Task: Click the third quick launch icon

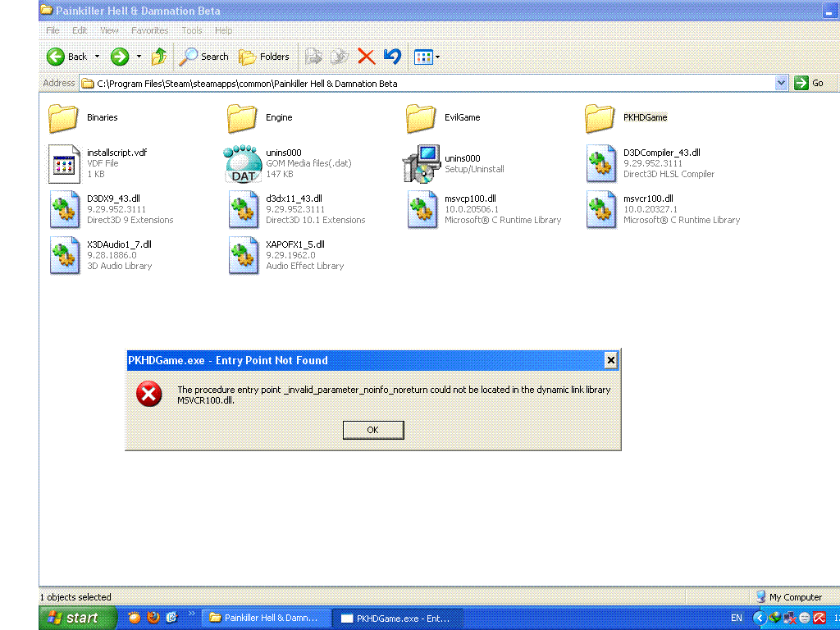Action: pyautogui.click(x=171, y=618)
